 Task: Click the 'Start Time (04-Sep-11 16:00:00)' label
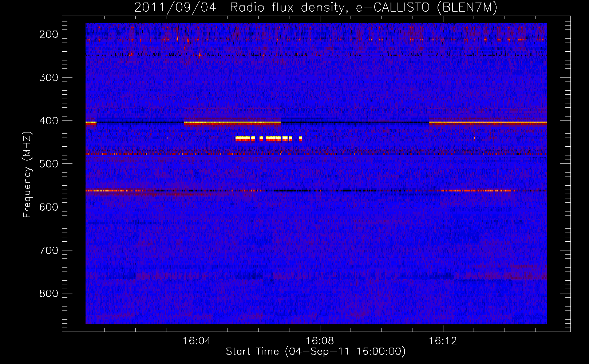(316, 352)
